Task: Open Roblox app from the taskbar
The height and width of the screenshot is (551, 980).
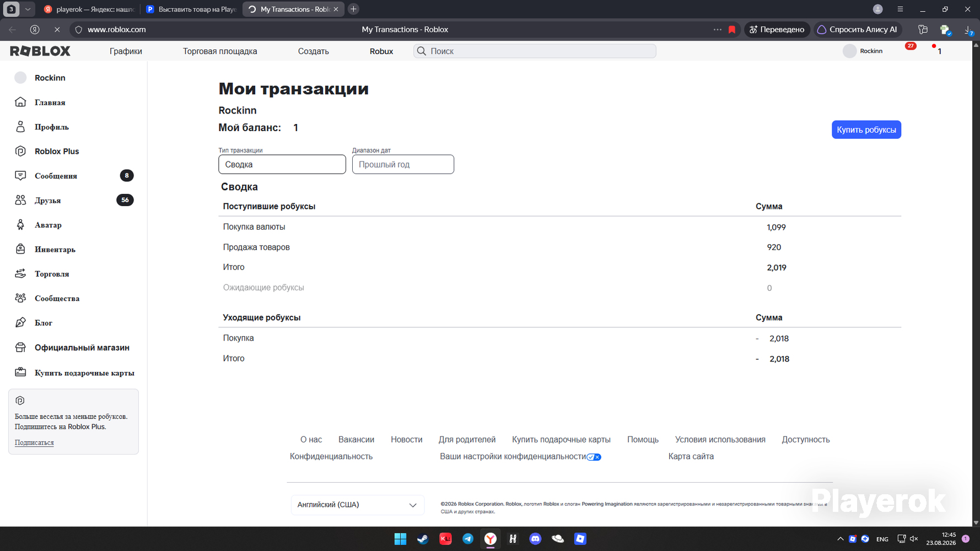Action: (580, 539)
